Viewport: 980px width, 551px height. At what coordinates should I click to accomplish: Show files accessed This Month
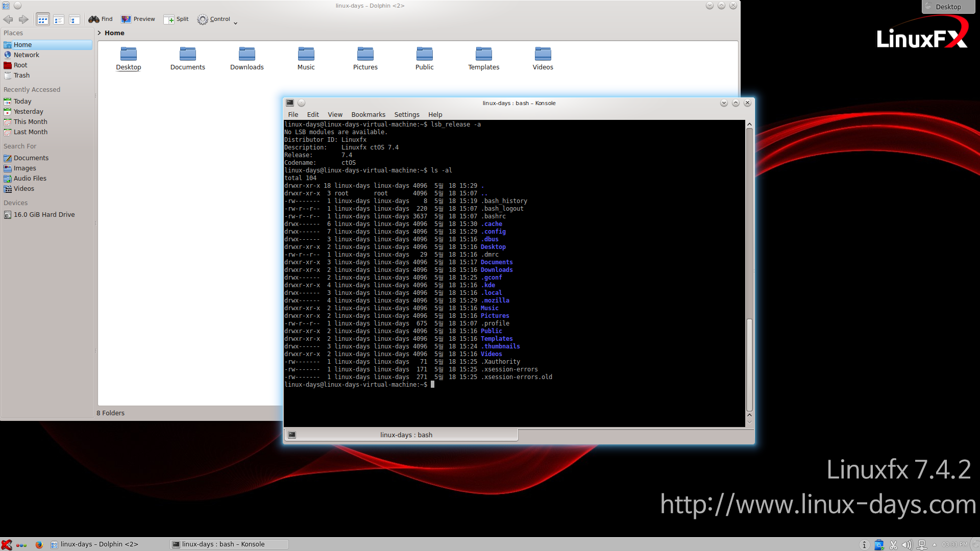pos(47,122)
